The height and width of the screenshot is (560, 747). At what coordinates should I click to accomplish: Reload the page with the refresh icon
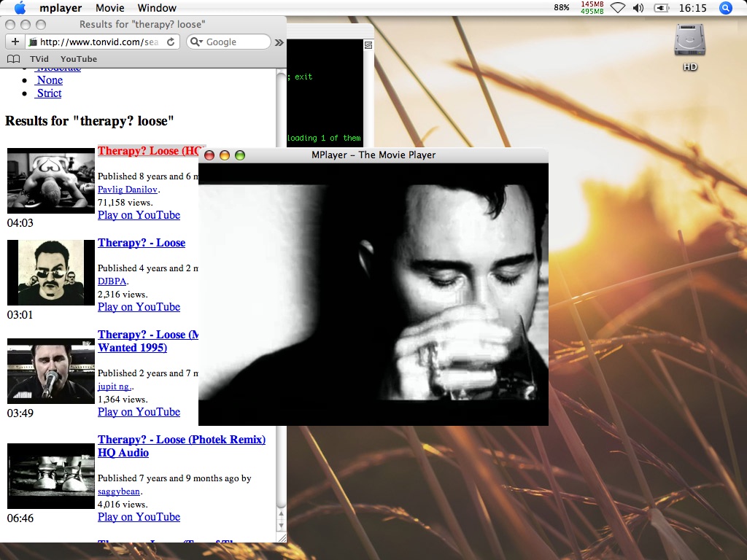171,42
